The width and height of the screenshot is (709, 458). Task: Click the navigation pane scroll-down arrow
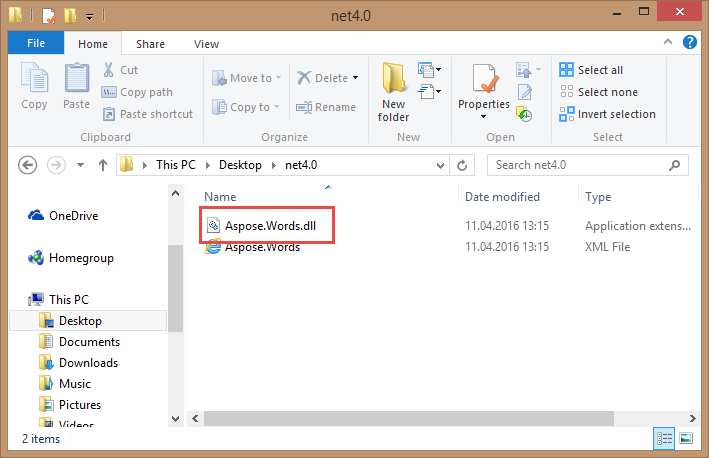coord(175,419)
